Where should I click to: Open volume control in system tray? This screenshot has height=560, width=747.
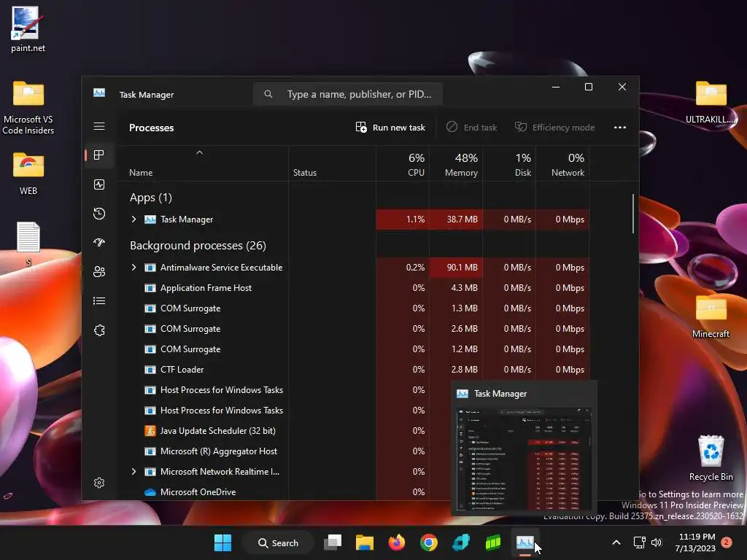657,542
